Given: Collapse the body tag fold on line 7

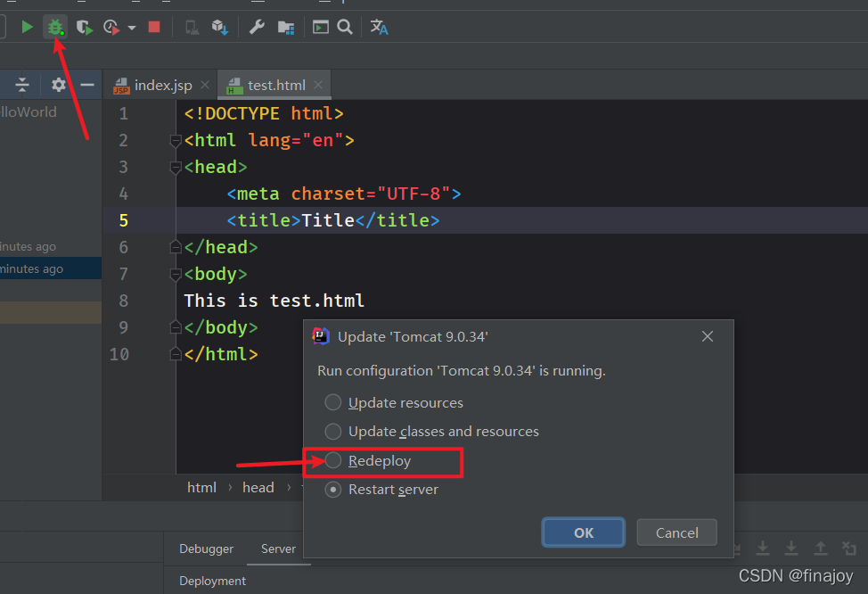Looking at the screenshot, I should pos(176,275).
